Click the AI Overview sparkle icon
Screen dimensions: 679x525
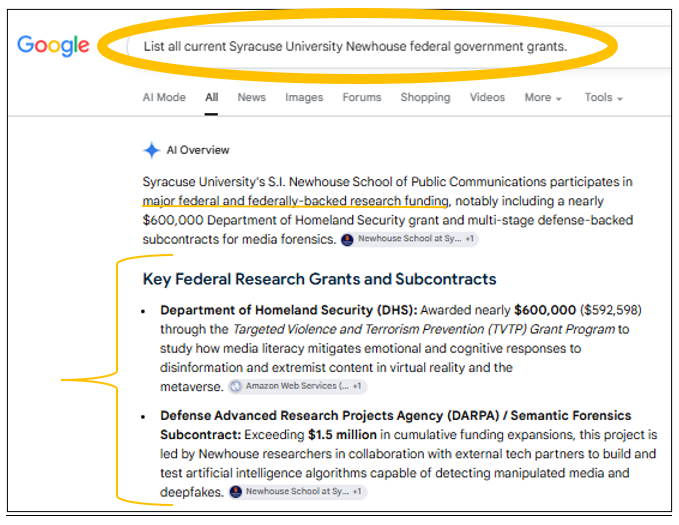pos(152,150)
